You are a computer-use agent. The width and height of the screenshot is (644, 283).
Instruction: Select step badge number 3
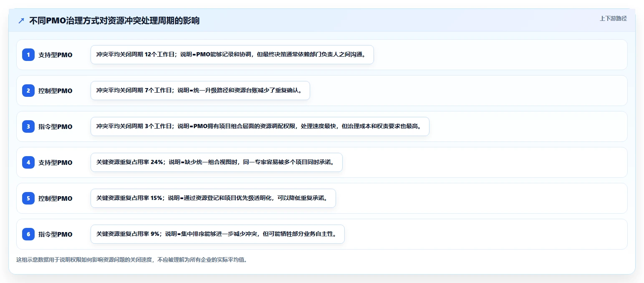(28, 126)
